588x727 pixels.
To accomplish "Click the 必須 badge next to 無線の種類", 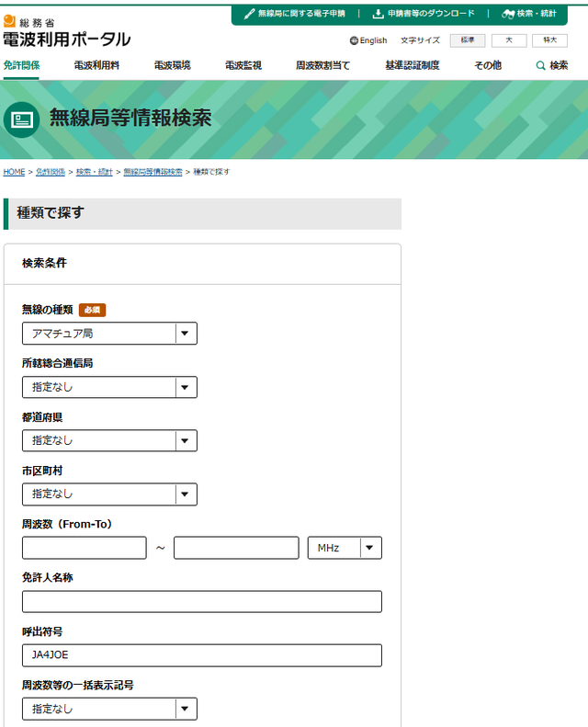I will point(92,310).
